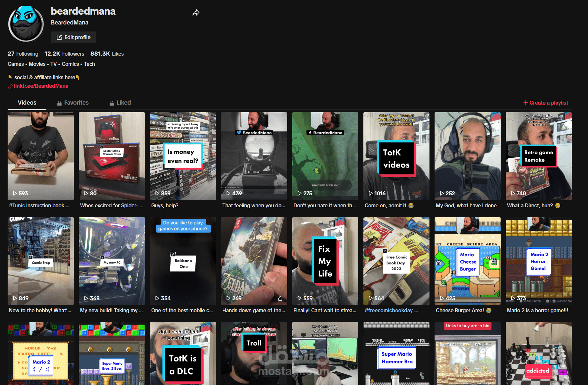The height and width of the screenshot is (385, 588).
Task: Click the 1016 play count on the TotK video
Action: click(377, 193)
